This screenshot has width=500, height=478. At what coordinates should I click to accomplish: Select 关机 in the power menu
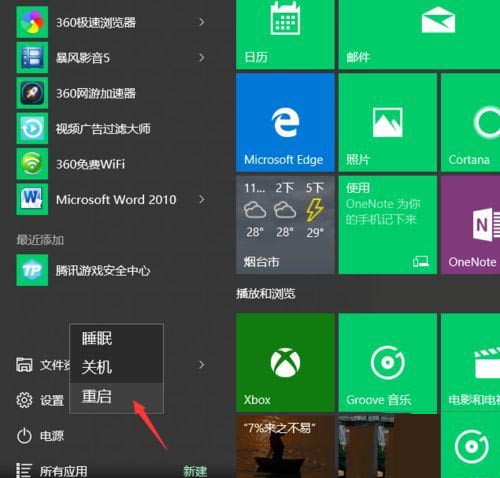pos(116,367)
